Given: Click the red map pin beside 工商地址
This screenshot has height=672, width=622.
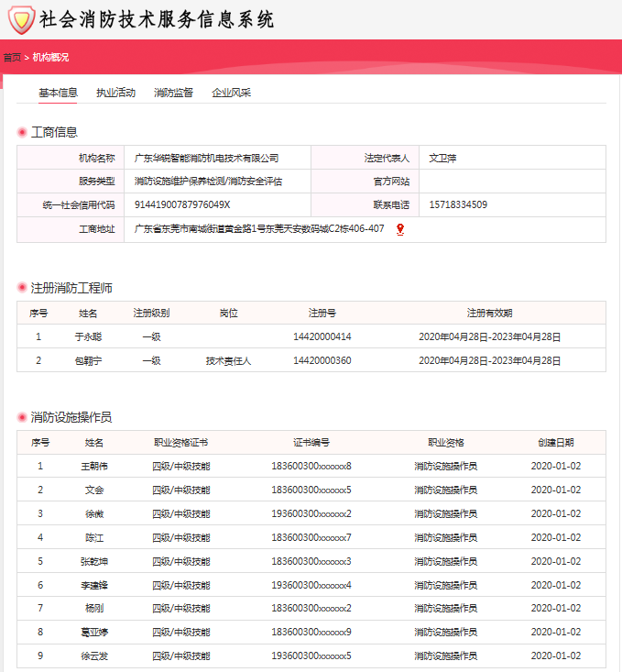Looking at the screenshot, I should [400, 229].
